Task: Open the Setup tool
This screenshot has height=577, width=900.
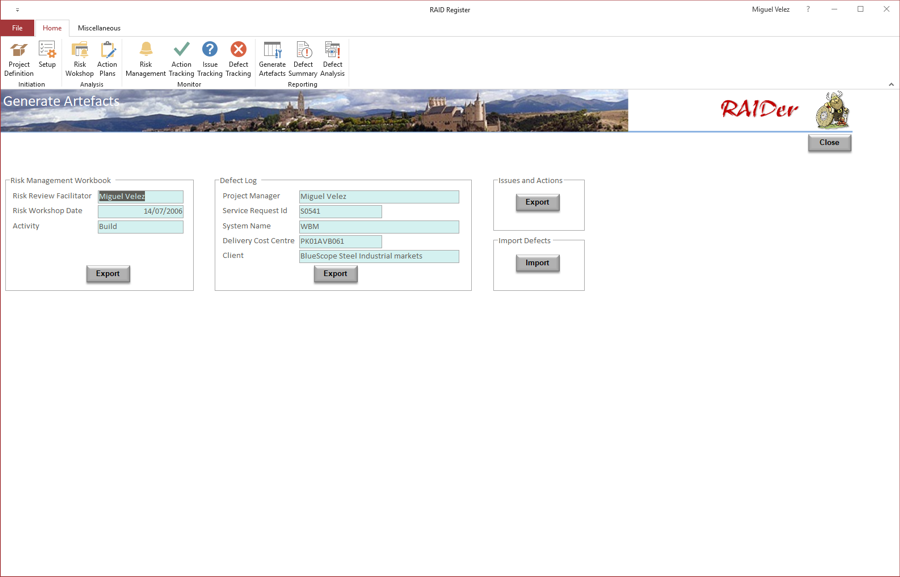Action: coord(47,55)
